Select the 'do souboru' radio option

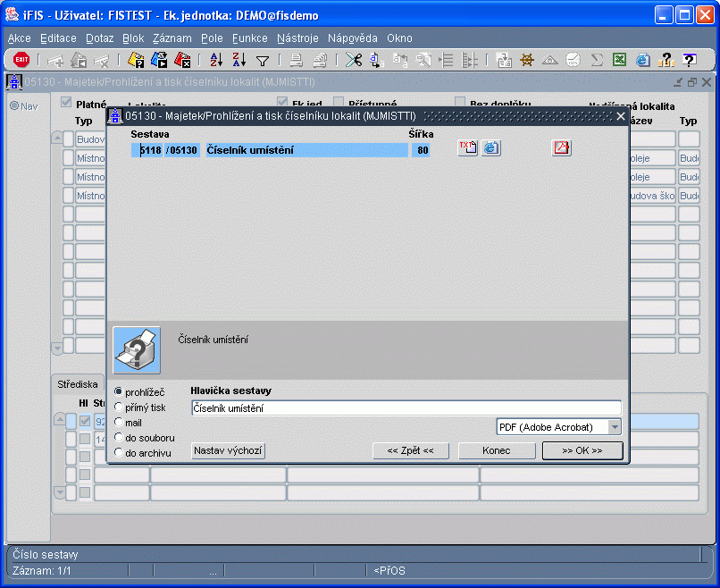click(x=119, y=437)
